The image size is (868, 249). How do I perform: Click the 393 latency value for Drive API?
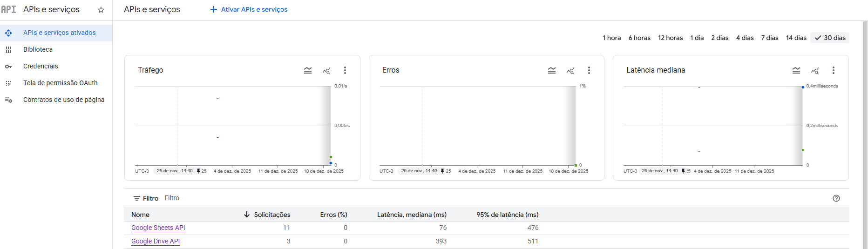tap(441, 242)
